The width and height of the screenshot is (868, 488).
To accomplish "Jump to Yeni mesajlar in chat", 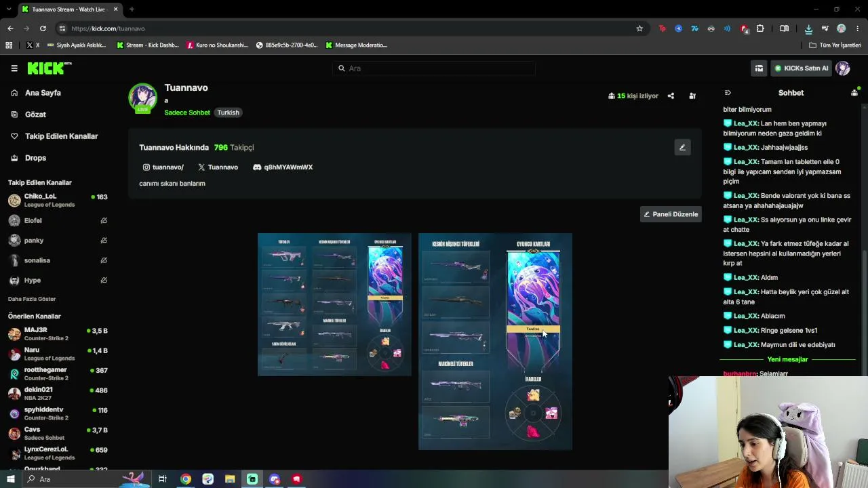I will pos(787,360).
